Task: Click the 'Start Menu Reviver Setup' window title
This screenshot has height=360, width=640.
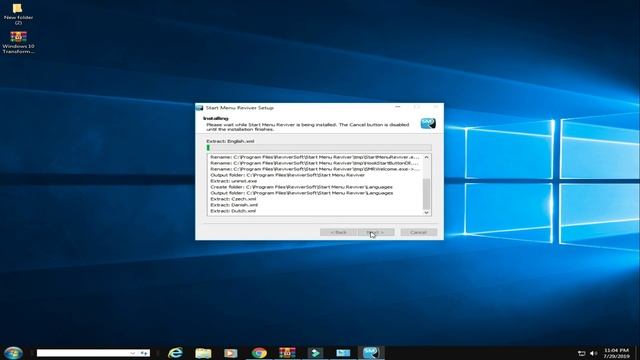Action: [240, 108]
